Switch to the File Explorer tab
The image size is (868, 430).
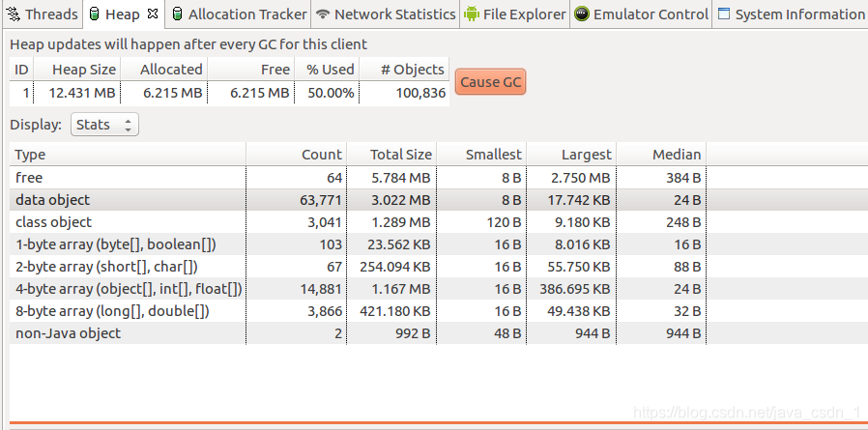515,14
